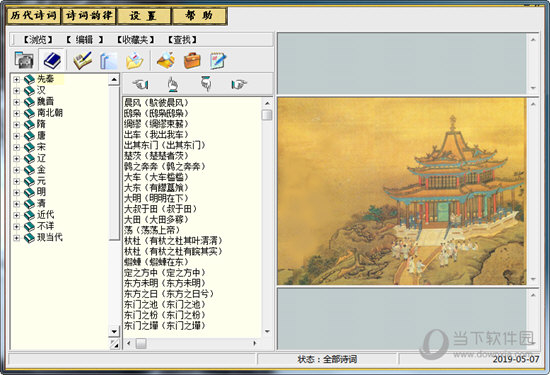Expand the 先秦 tree node
Viewport: 550px width, 375px height.
(x=16, y=80)
